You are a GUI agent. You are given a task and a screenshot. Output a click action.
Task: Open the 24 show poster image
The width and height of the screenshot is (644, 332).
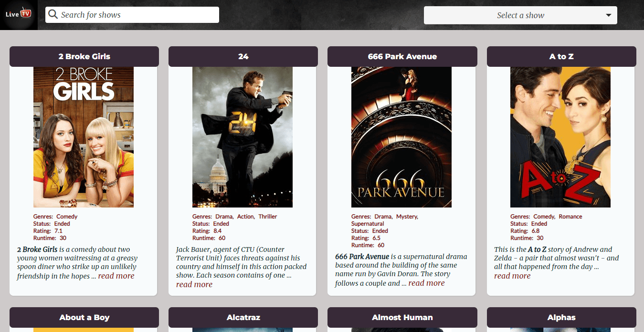(243, 137)
